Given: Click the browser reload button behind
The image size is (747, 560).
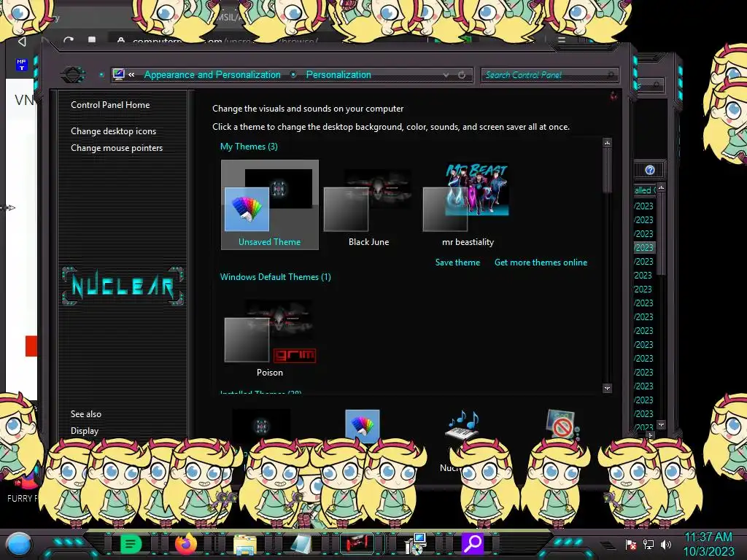Looking at the screenshot, I should point(68,41).
